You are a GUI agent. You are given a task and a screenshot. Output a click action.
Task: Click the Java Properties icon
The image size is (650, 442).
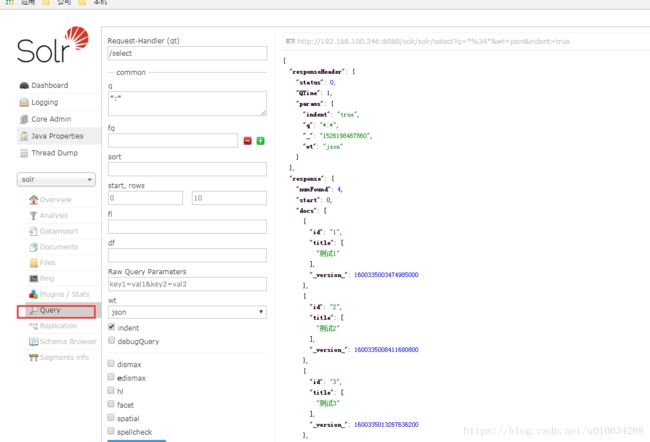pyautogui.click(x=24, y=136)
